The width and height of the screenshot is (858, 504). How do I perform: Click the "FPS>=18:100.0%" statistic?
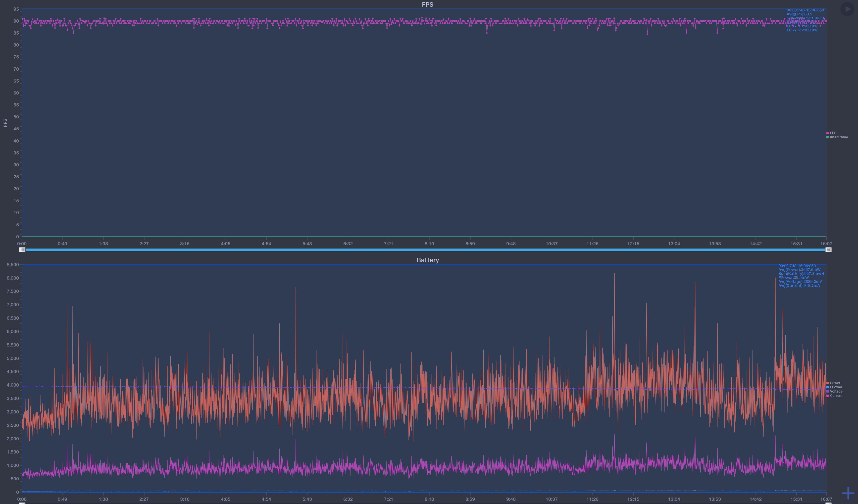pos(802,26)
